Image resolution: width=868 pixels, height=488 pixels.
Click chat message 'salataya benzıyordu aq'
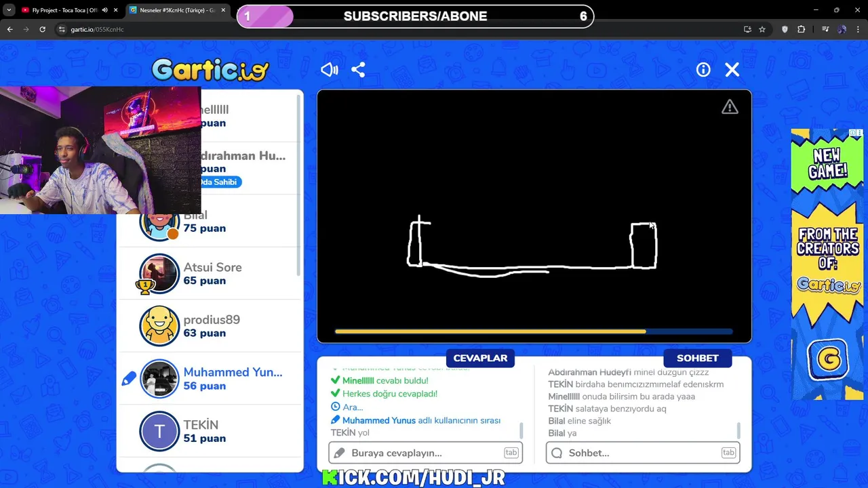(x=621, y=409)
